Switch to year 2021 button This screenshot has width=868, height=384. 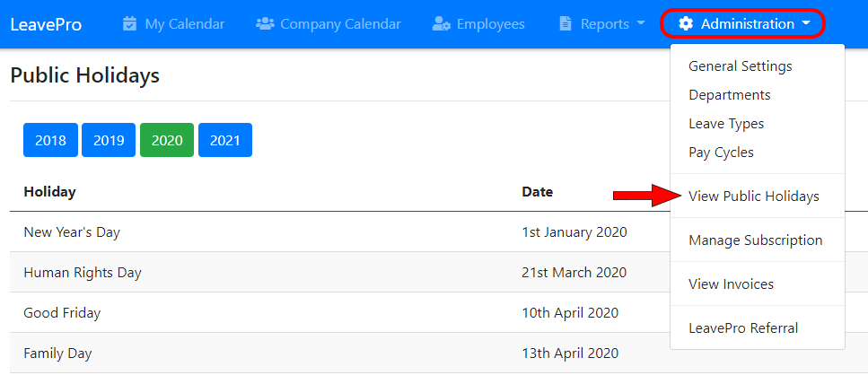point(225,140)
